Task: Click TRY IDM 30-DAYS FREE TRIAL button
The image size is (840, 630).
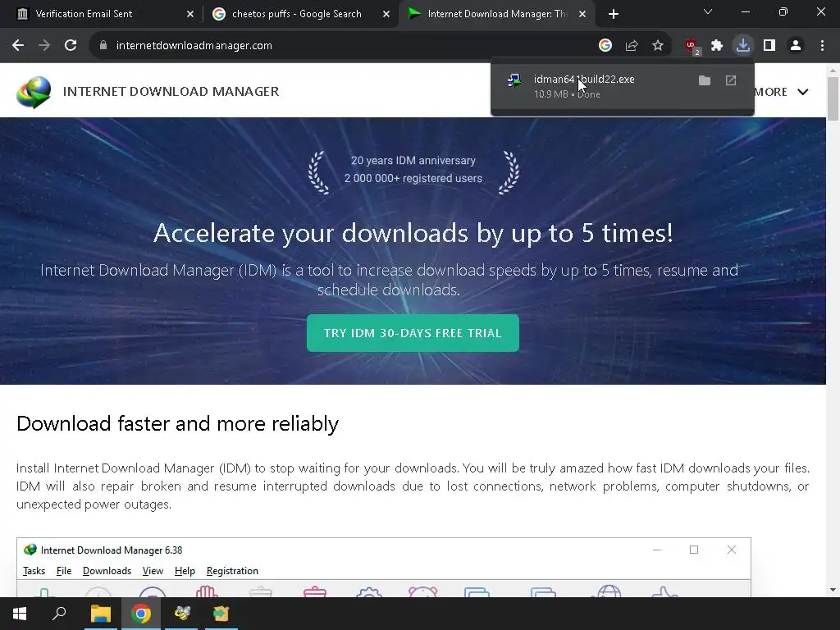Action: pyautogui.click(x=413, y=333)
